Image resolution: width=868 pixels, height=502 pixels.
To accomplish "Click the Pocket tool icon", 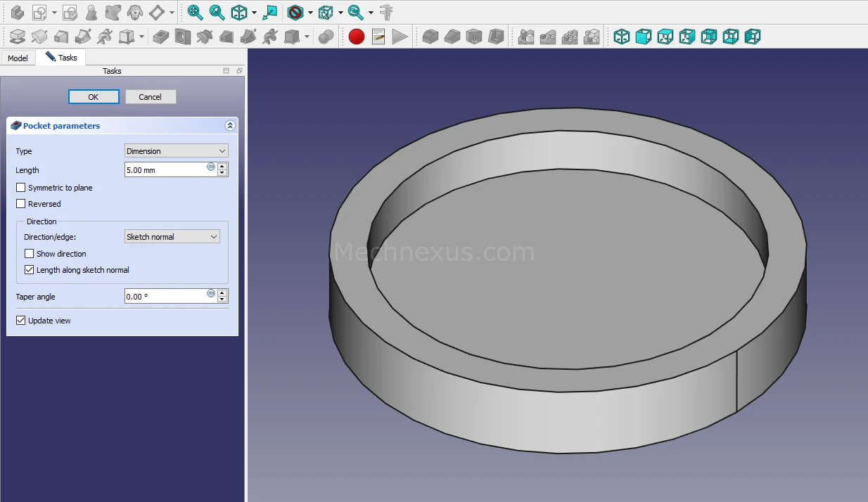I will click(161, 37).
